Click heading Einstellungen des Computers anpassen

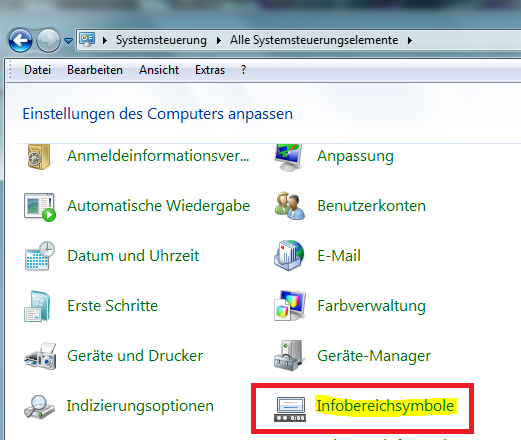(158, 114)
